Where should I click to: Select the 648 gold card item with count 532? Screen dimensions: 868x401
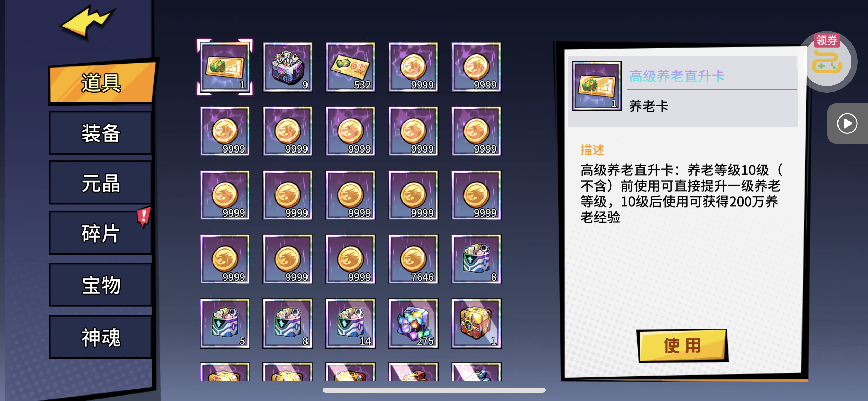coord(350,67)
